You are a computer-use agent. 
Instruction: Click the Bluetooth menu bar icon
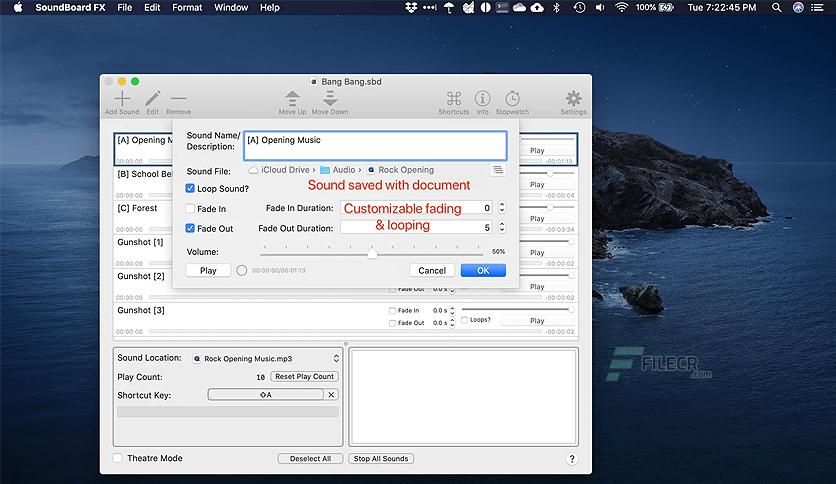pyautogui.click(x=556, y=7)
